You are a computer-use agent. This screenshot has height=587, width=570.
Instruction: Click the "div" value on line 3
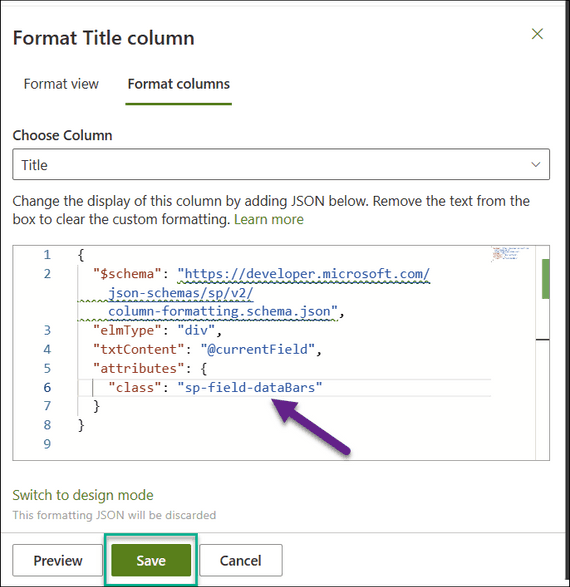[x=196, y=330]
